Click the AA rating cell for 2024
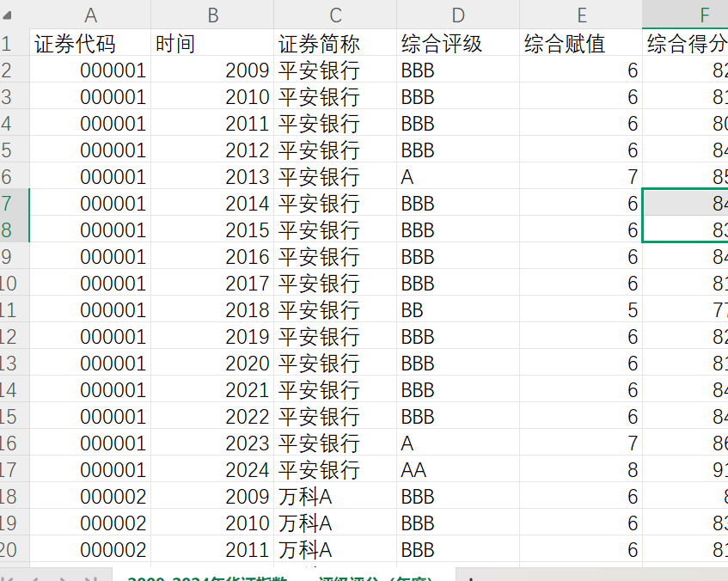This screenshot has height=581, width=728. (457, 469)
